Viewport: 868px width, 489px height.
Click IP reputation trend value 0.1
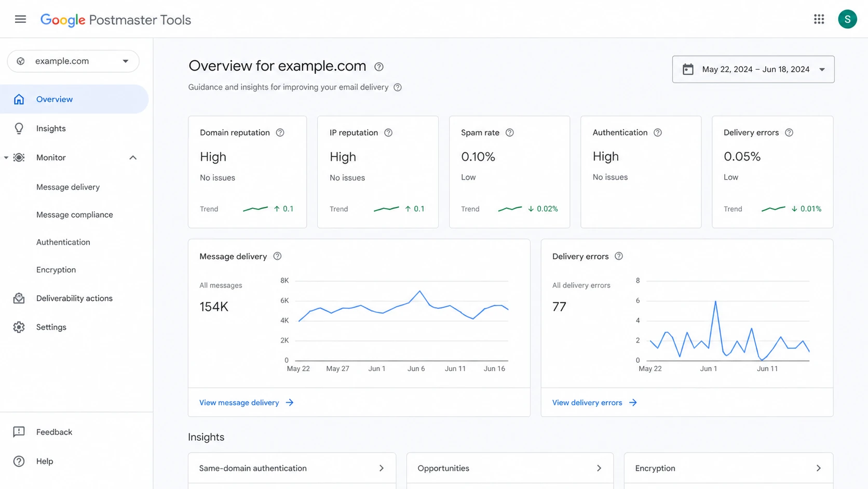pos(419,209)
